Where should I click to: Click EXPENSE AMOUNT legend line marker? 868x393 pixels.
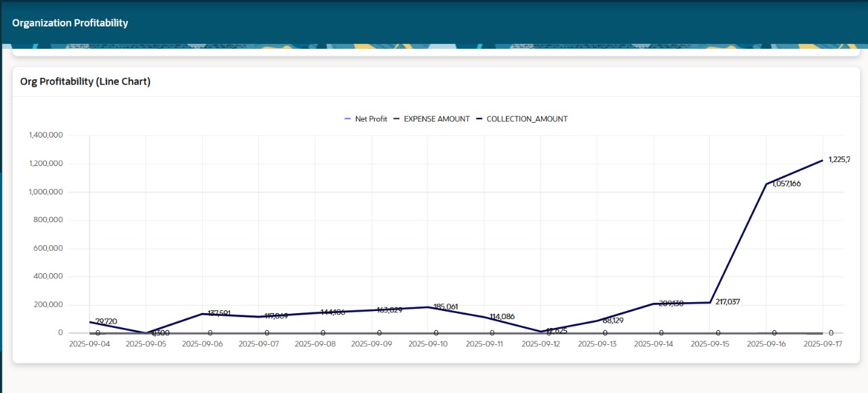[397, 119]
